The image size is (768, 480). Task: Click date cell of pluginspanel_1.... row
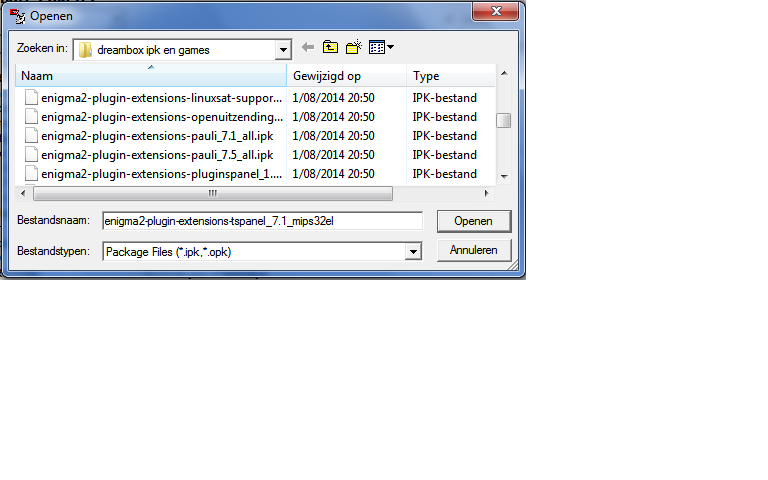(x=334, y=174)
